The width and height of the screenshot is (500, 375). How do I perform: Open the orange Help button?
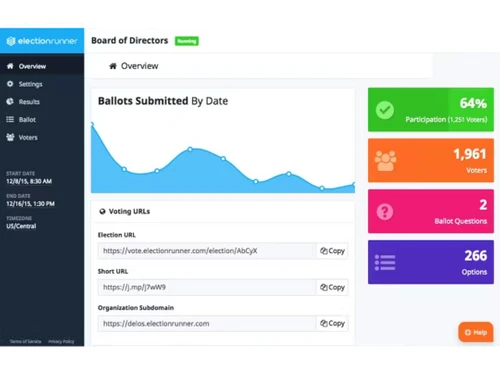pyautogui.click(x=476, y=332)
